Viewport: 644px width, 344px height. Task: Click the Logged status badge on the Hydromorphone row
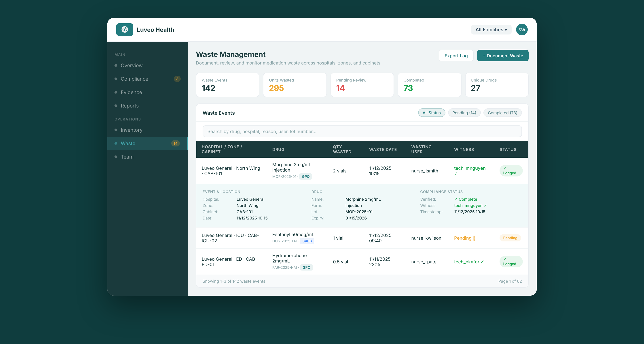511,262
